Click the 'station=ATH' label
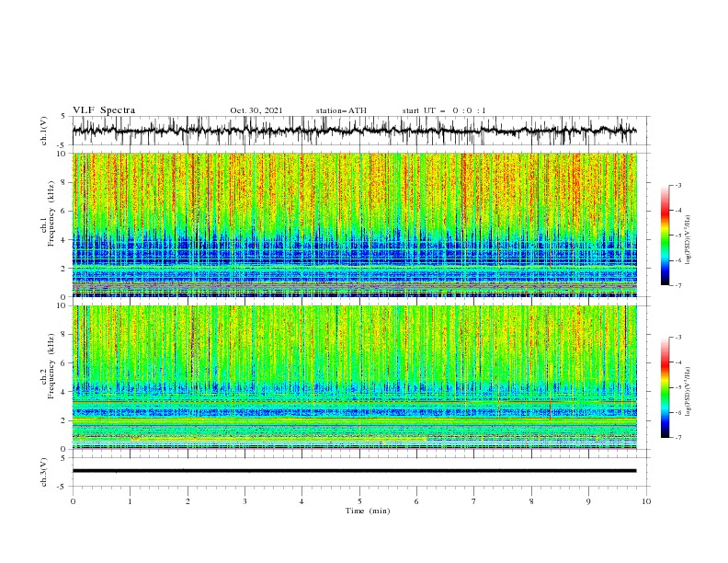 pyautogui.click(x=341, y=110)
